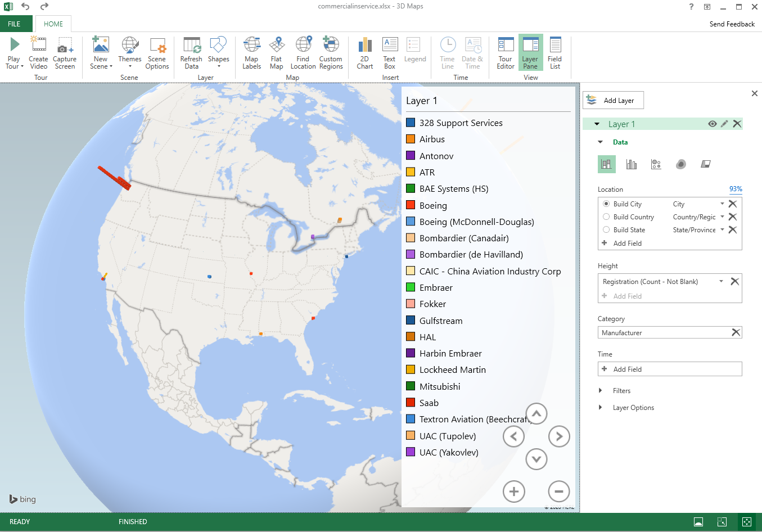Click Capture Screen camera icon
This screenshot has height=532, width=762.
[x=65, y=53]
